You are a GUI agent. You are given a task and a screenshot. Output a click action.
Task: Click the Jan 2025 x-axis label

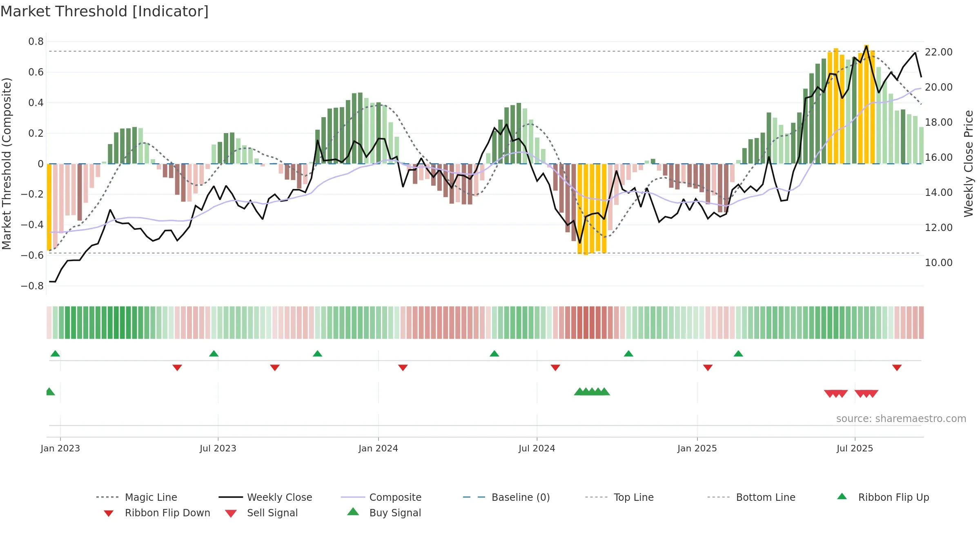697,448
